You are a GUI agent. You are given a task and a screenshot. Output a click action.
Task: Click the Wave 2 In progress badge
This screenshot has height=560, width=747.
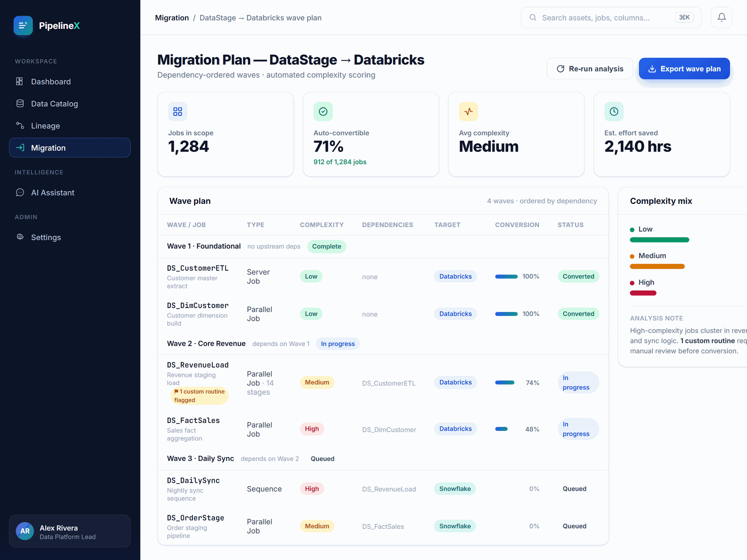pos(338,344)
